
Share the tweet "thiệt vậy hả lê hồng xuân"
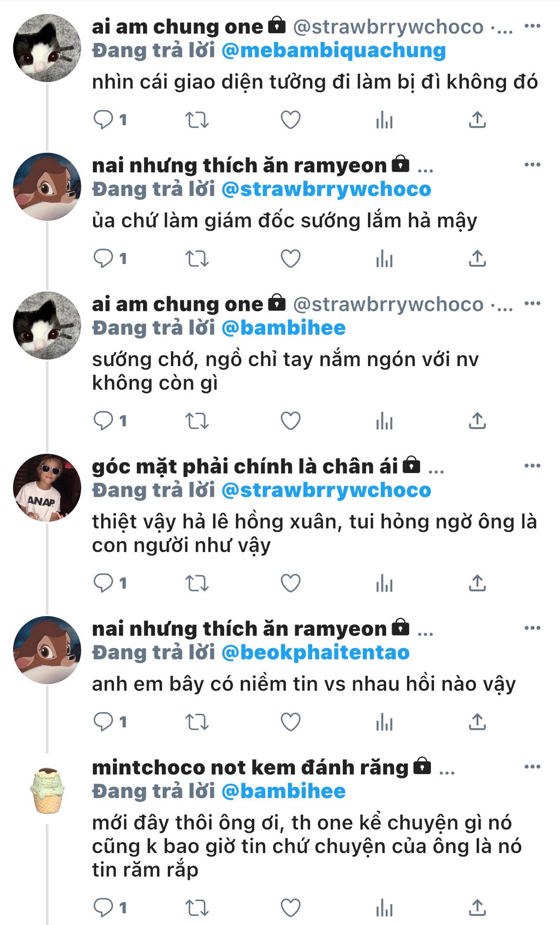point(477,583)
